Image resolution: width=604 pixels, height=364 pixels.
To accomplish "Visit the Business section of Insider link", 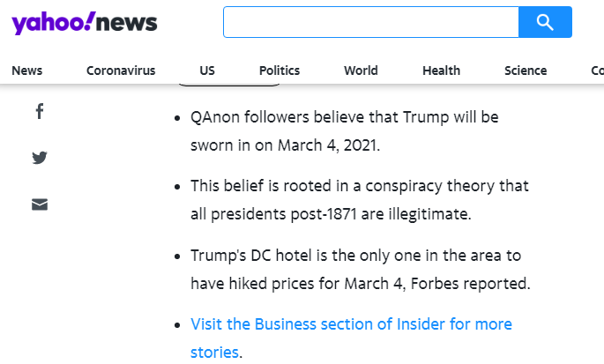I will [351, 324].
